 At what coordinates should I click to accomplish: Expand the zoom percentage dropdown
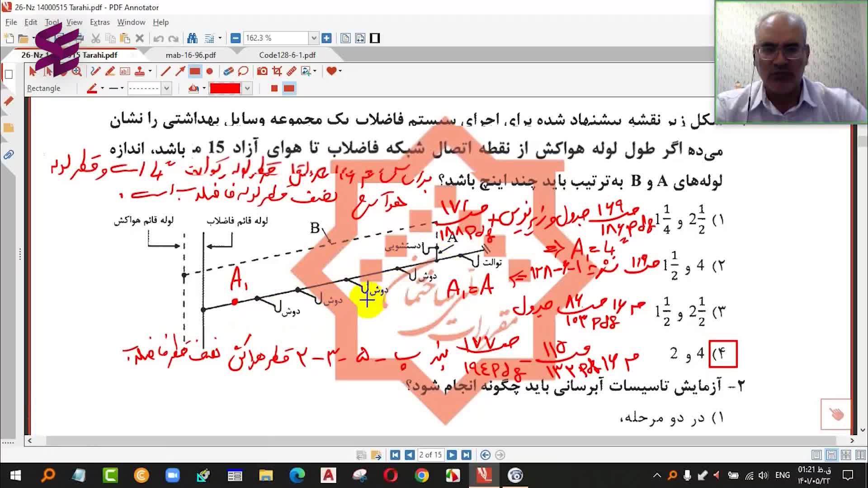[314, 38]
